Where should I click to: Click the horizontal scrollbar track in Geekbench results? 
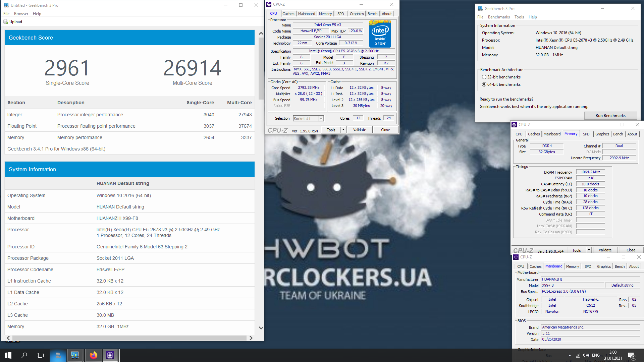129,338
